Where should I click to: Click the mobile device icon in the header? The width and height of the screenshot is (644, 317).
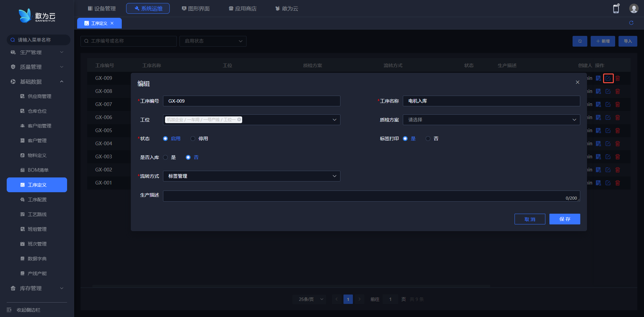pos(616,9)
